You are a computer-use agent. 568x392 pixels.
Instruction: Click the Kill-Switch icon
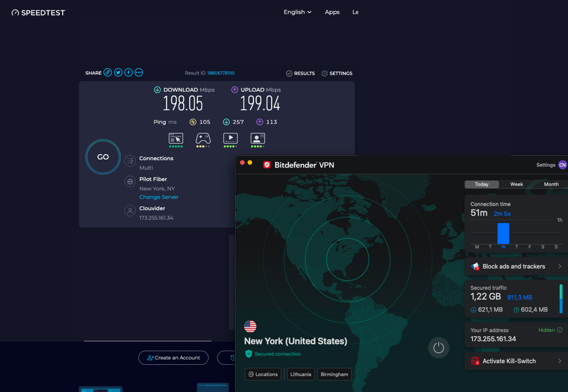pyautogui.click(x=475, y=361)
